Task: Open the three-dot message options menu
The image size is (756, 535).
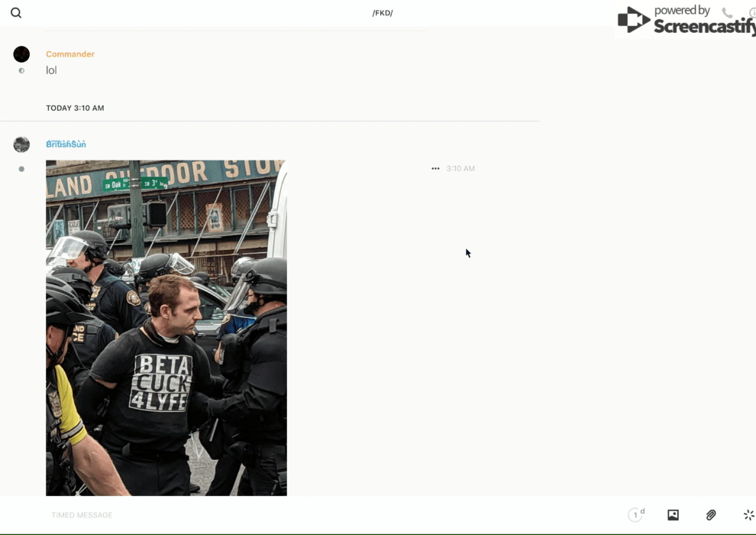Action: tap(435, 168)
